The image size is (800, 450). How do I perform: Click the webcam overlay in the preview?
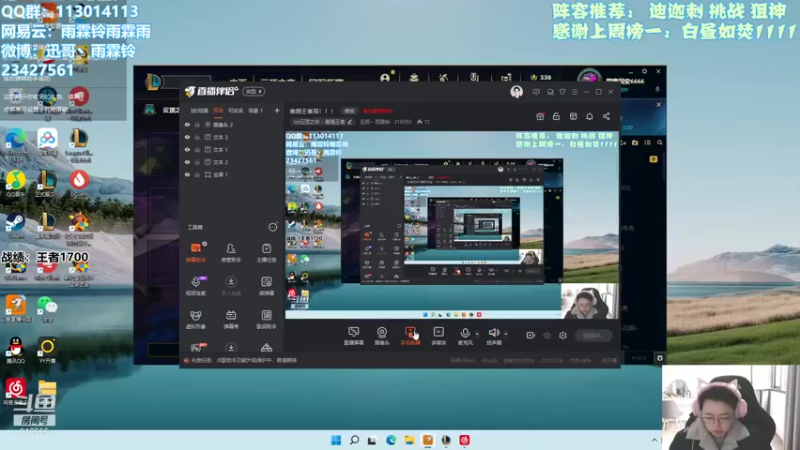[589, 301]
